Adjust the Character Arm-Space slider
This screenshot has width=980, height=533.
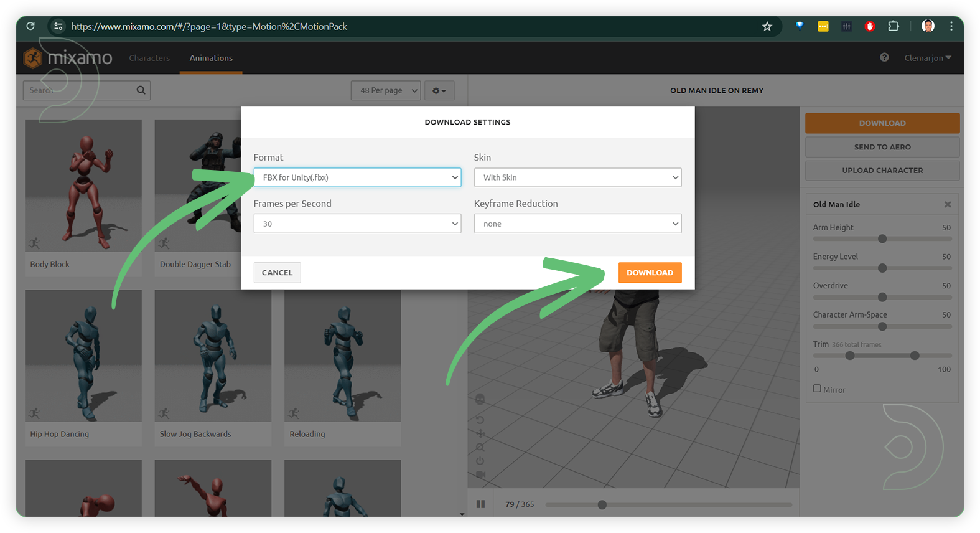click(x=882, y=326)
